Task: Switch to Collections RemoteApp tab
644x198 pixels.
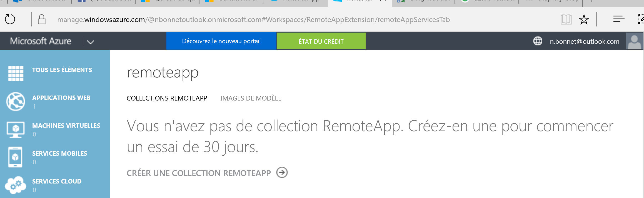Action: [167, 98]
